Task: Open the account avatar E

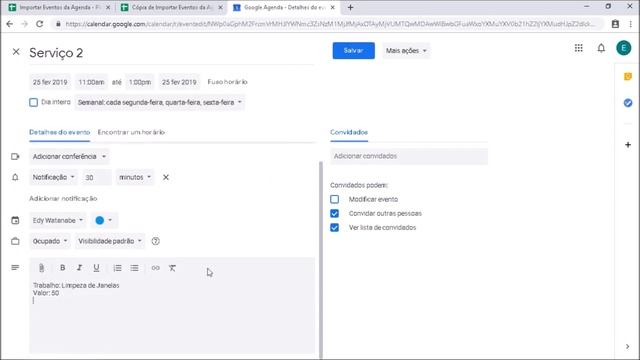Action: 624,48
